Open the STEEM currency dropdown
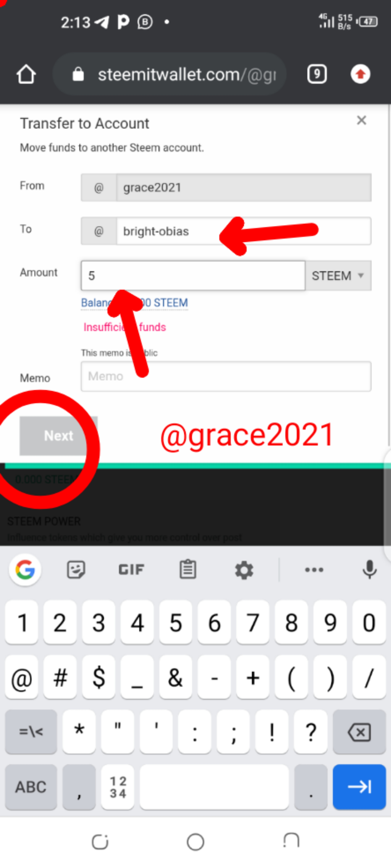 338,276
